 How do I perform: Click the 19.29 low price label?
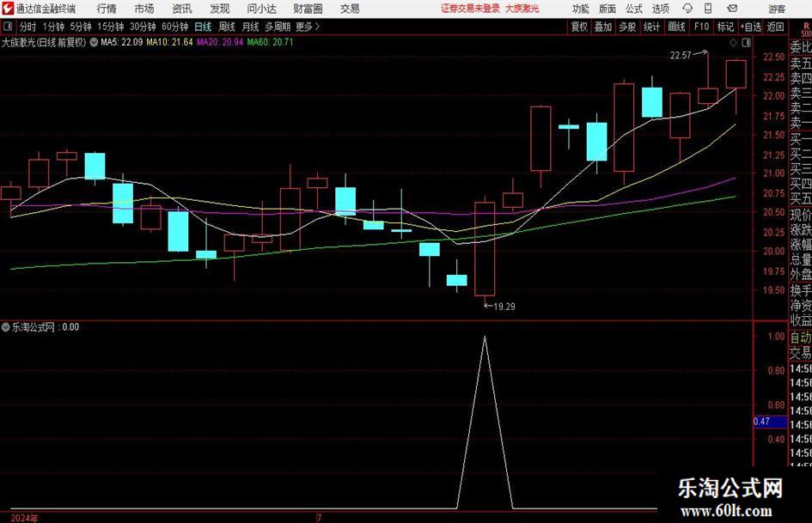pyautogui.click(x=504, y=307)
